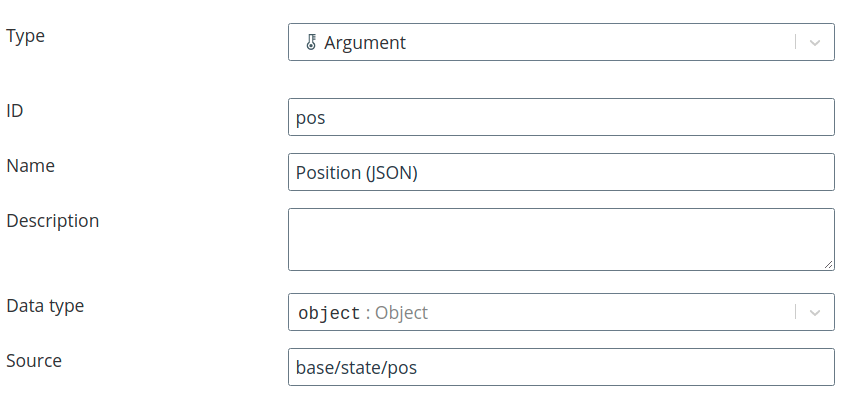This screenshot has width=846, height=402.
Task: Click the thermometer icon beside Argument
Action: (x=311, y=42)
